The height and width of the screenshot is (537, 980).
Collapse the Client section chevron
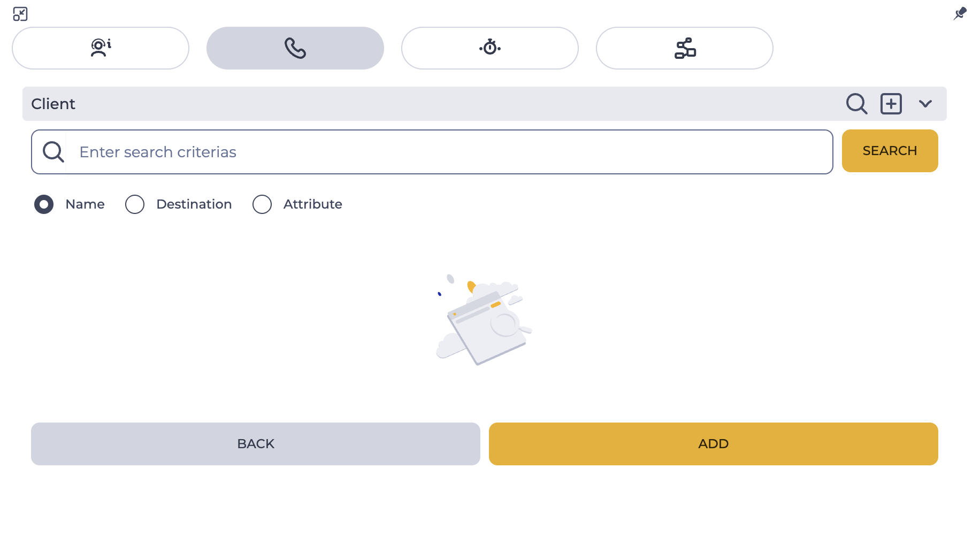click(x=925, y=104)
